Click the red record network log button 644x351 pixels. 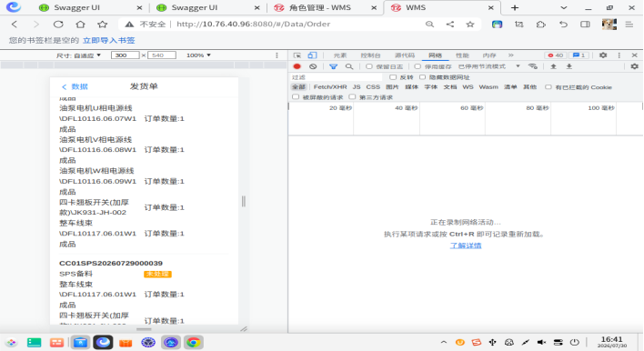297,66
